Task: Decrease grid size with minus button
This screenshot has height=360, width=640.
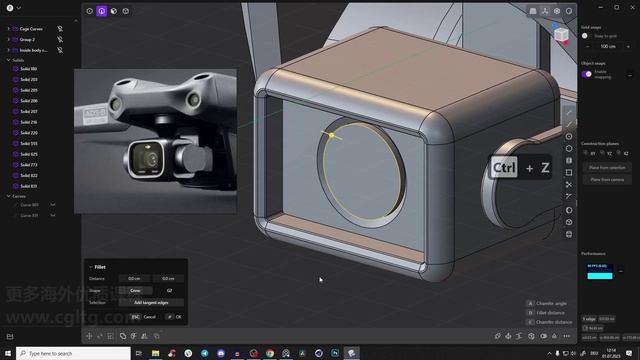Action: (588, 47)
